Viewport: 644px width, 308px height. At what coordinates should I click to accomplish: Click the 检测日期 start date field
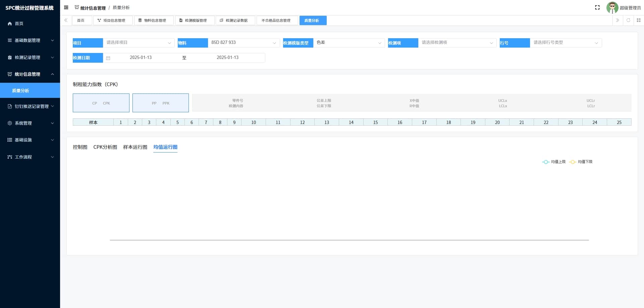[141, 58]
